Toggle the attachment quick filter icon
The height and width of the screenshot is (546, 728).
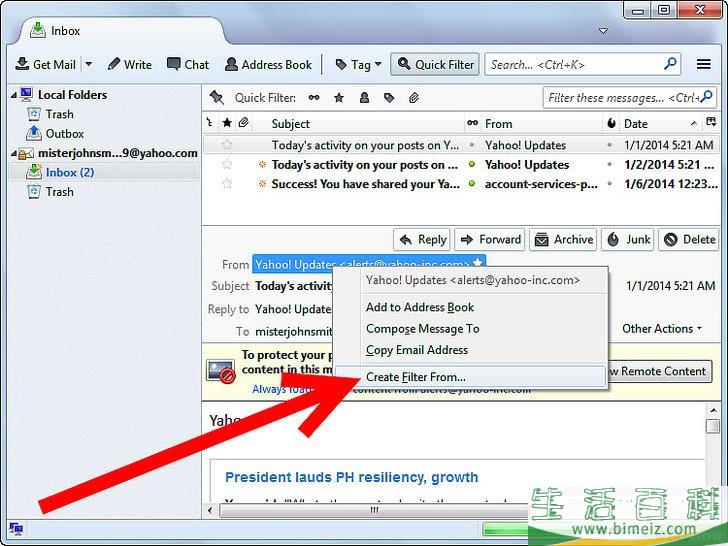[x=414, y=98]
